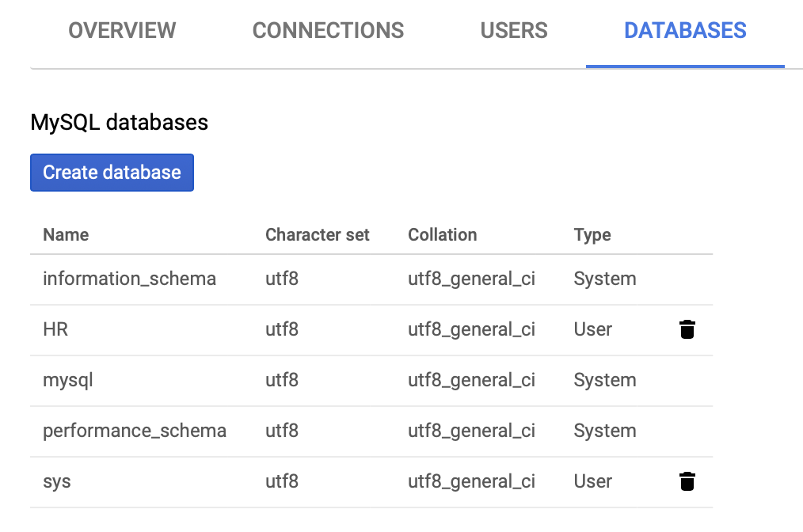Open the CONNECTIONS tab
This screenshot has width=803, height=532.
pyautogui.click(x=328, y=30)
